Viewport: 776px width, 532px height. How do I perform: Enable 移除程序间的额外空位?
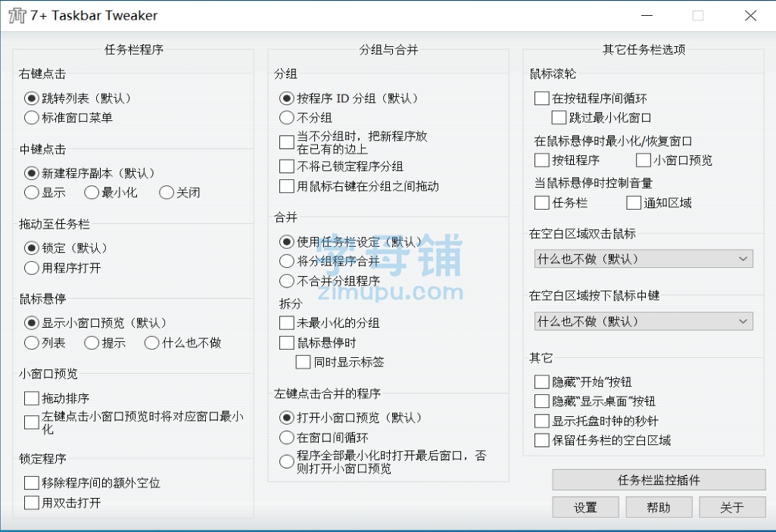point(31,483)
